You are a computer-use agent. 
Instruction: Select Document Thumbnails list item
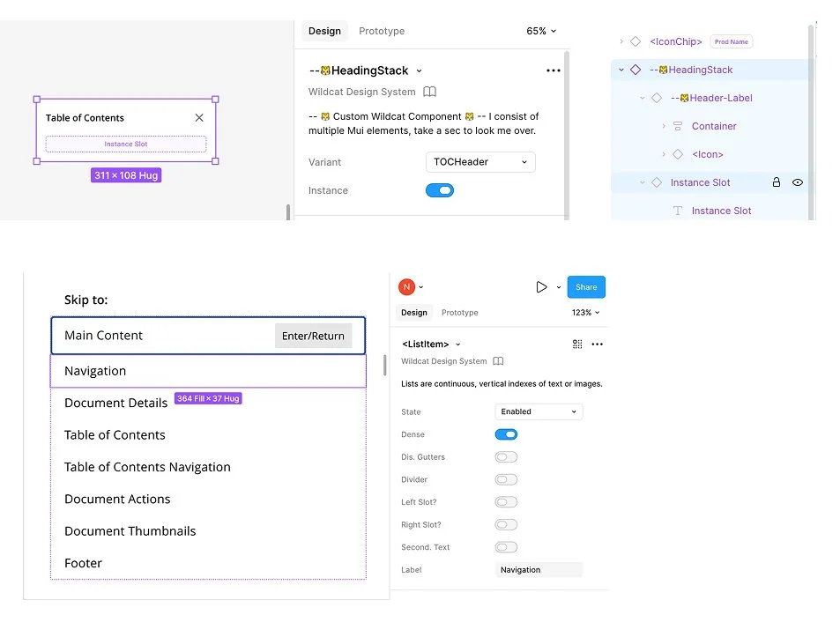[x=208, y=531]
